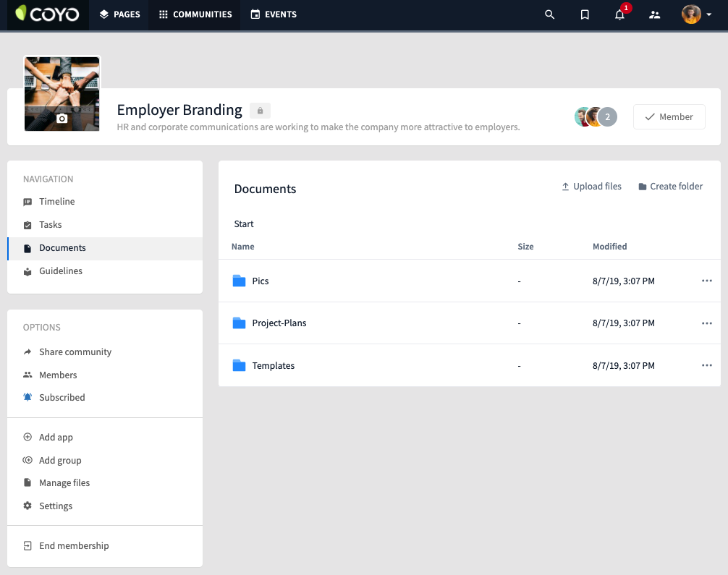The height and width of the screenshot is (575, 728).
Task: Click the Employer Branding title
Action: [179, 110]
